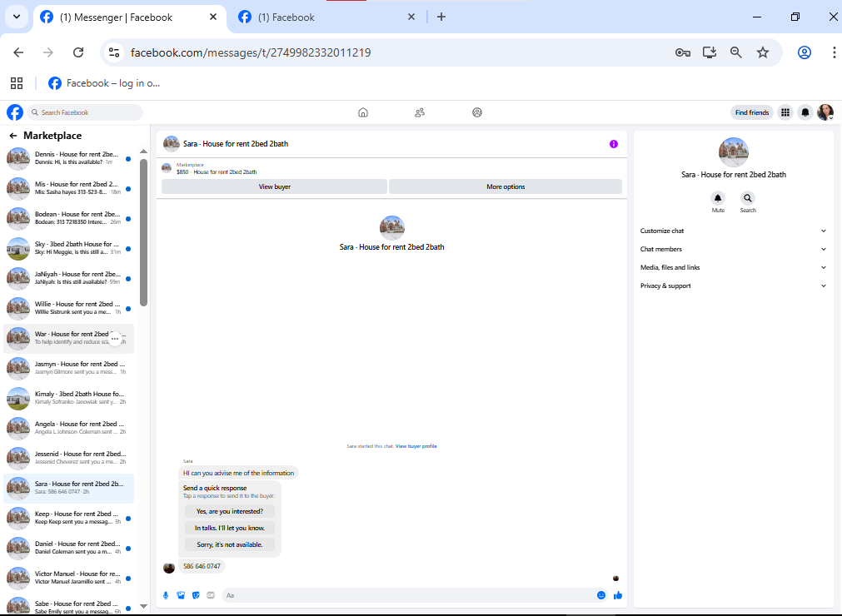Open the Home icon in top navigation
The width and height of the screenshot is (842, 616).
(363, 112)
